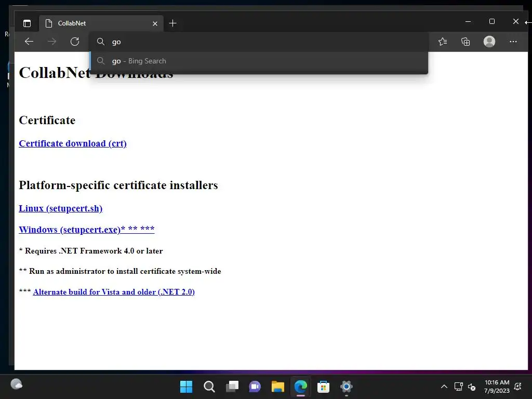This screenshot has height=399, width=532.
Task: Open Certificate download (crt) link
Action: [x=73, y=143]
